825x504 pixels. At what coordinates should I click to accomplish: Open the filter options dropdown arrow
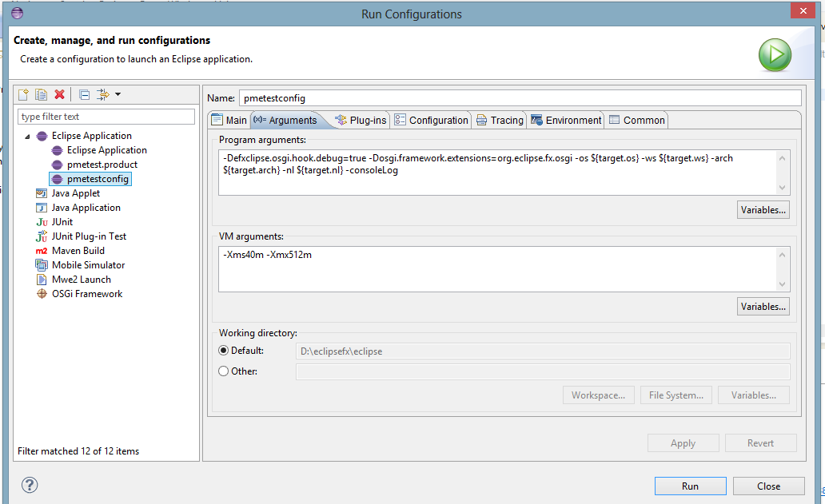[118, 94]
